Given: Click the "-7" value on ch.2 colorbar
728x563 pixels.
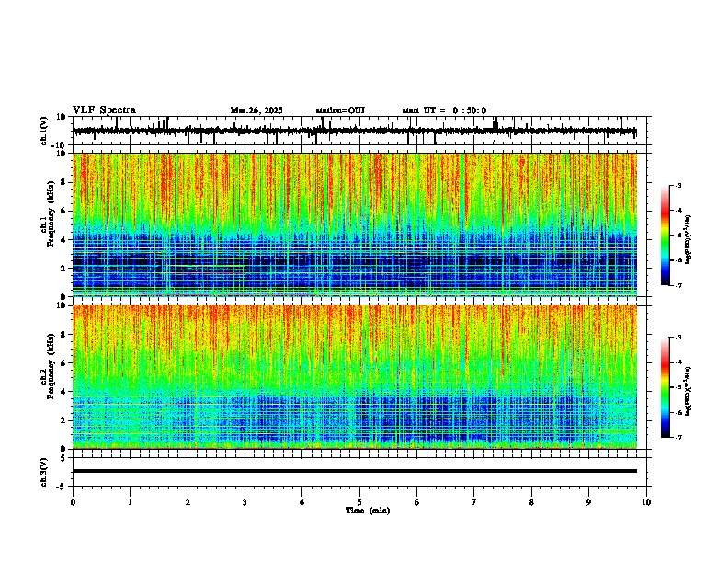Looking at the screenshot, I should point(677,438).
